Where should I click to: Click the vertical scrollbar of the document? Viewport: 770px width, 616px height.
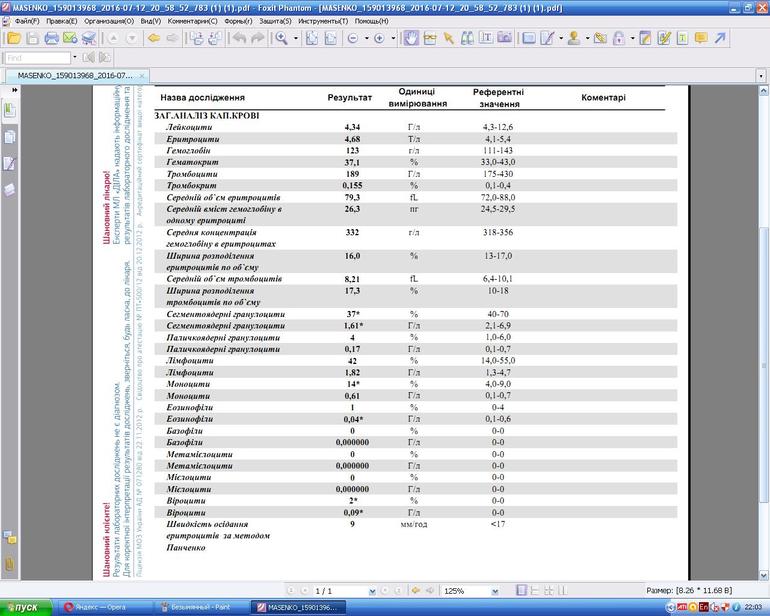(764, 300)
